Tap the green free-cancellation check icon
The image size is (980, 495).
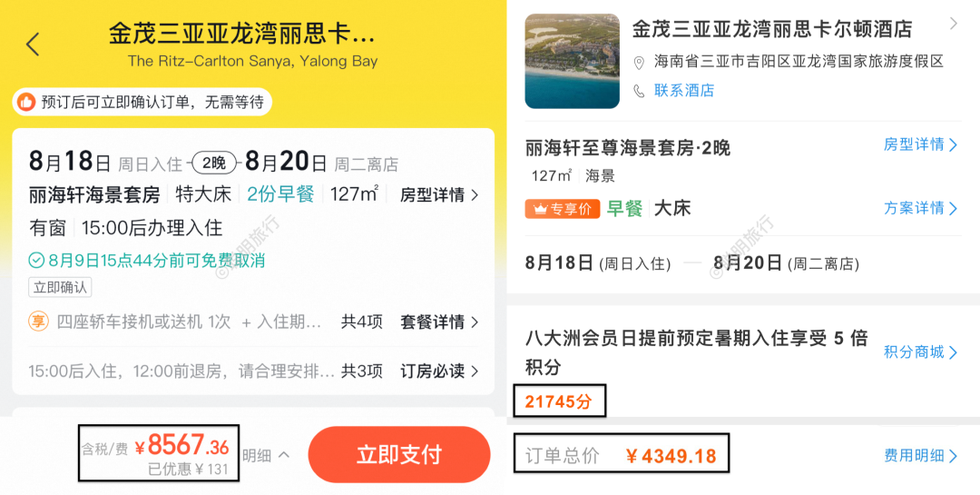pyautogui.click(x=36, y=261)
